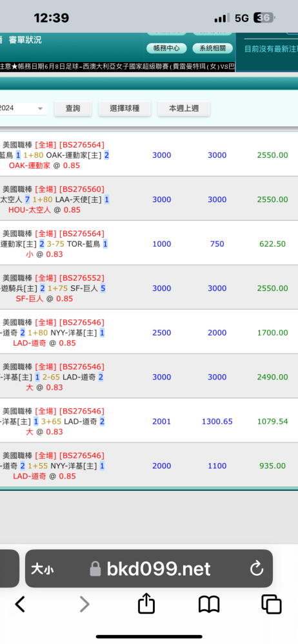Image resolution: width=298 pixels, height=644 pixels.
Task: Reload the bkd099.net page
Action: point(257,569)
